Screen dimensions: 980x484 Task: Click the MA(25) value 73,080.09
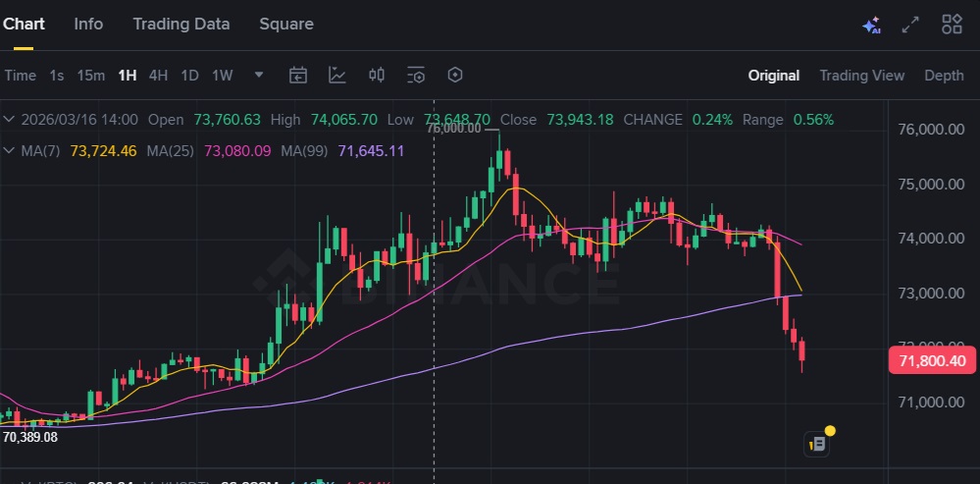tap(237, 151)
